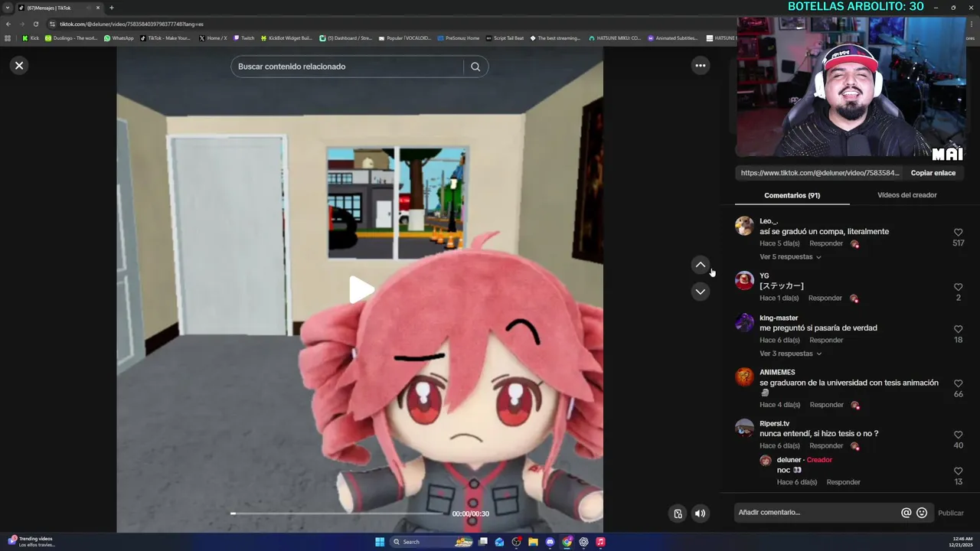This screenshot has width=980, height=551.
Task: Open OBS Studio from taskbar
Action: tap(517, 542)
